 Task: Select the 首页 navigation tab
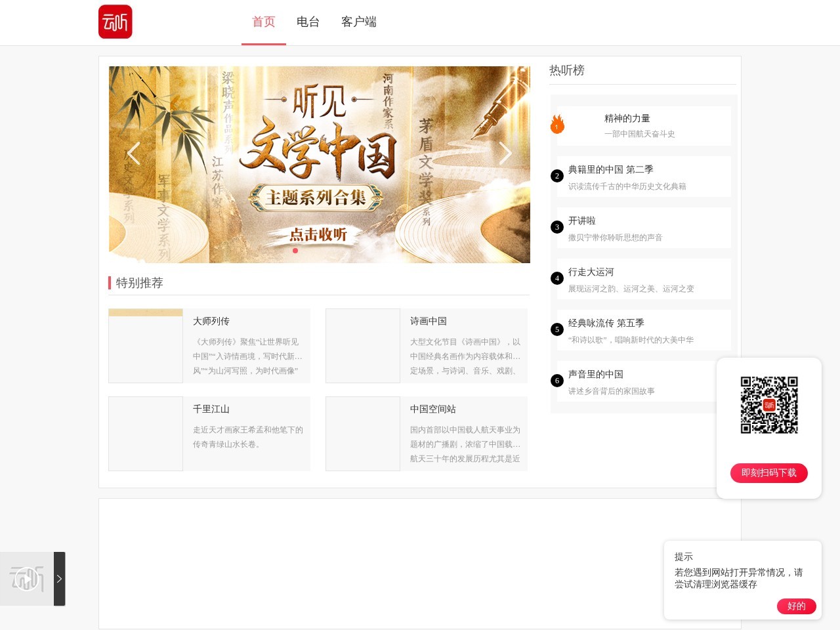(x=264, y=22)
